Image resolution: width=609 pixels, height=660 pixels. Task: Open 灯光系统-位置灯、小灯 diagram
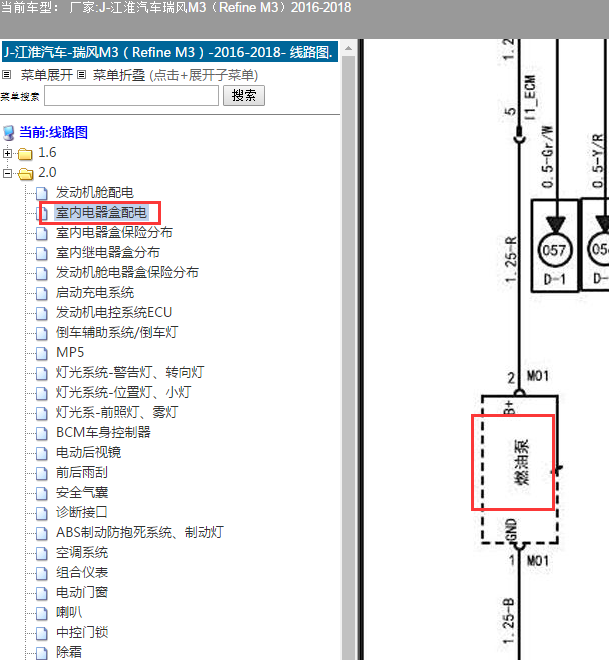point(124,392)
